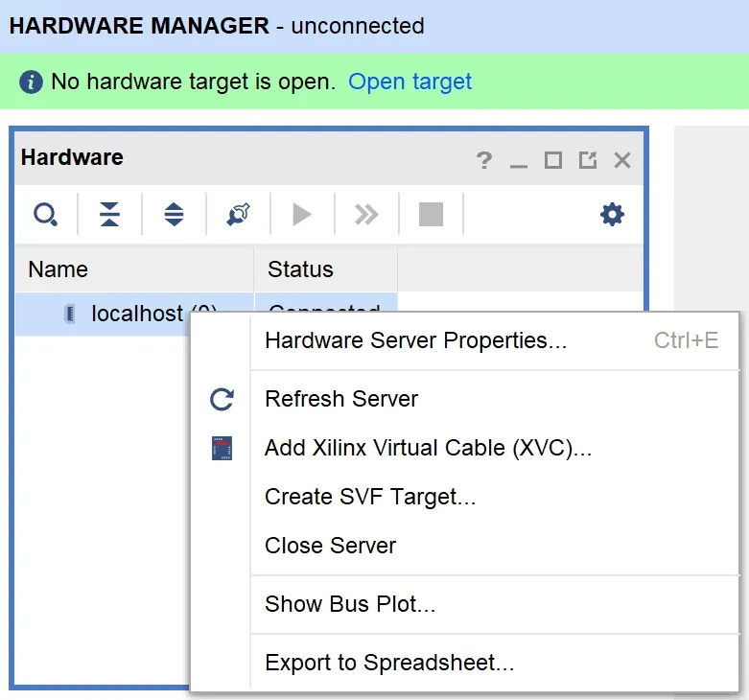Open Hardware panel settings gear
Screen dimensions: 749x700
coord(612,215)
